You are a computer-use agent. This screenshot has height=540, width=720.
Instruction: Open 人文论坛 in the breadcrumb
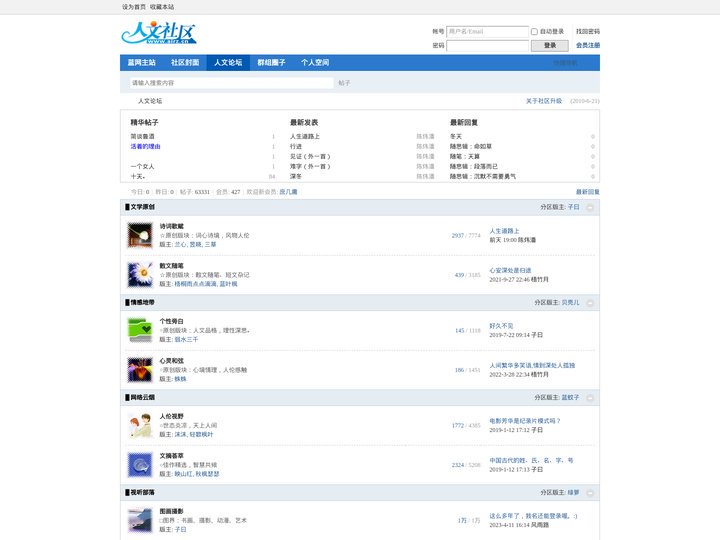(150, 101)
